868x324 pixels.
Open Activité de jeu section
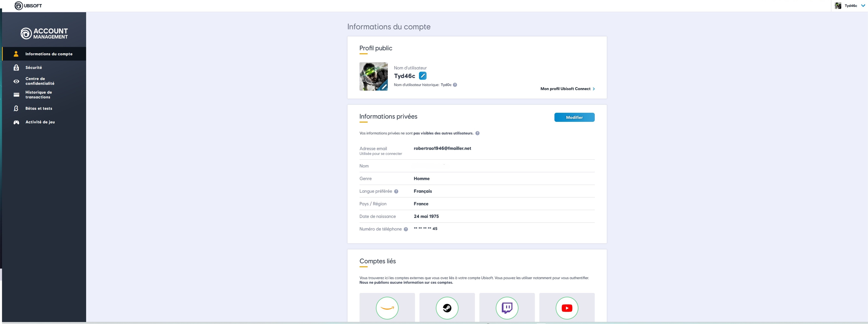point(40,122)
